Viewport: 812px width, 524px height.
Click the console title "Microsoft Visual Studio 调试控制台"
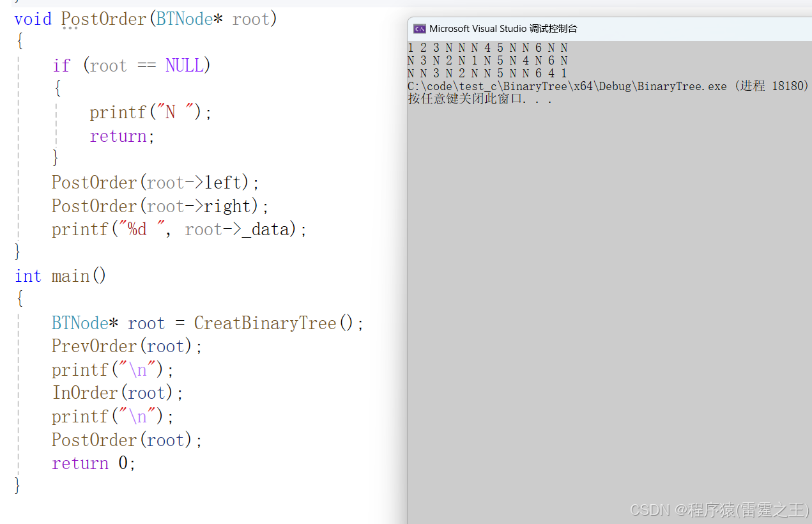point(503,29)
